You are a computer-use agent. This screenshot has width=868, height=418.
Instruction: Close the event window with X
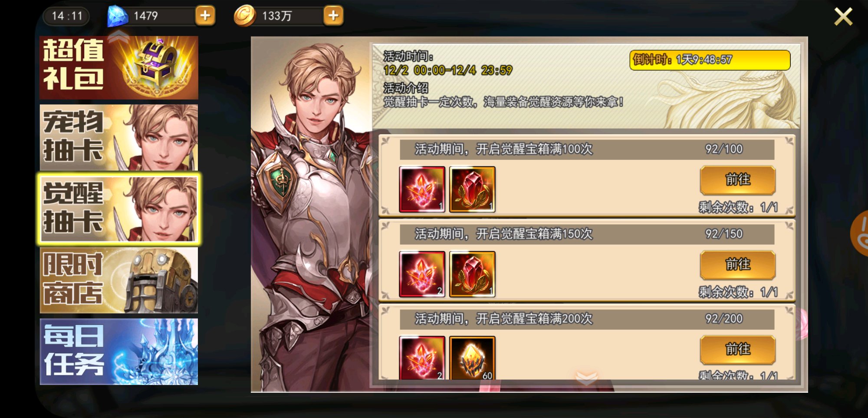tap(843, 17)
